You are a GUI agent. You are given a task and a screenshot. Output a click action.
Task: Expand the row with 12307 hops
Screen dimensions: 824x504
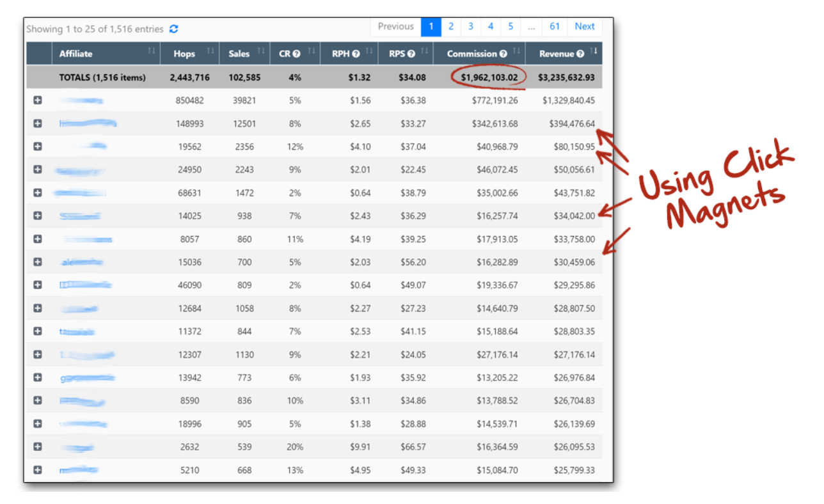pyautogui.click(x=38, y=354)
